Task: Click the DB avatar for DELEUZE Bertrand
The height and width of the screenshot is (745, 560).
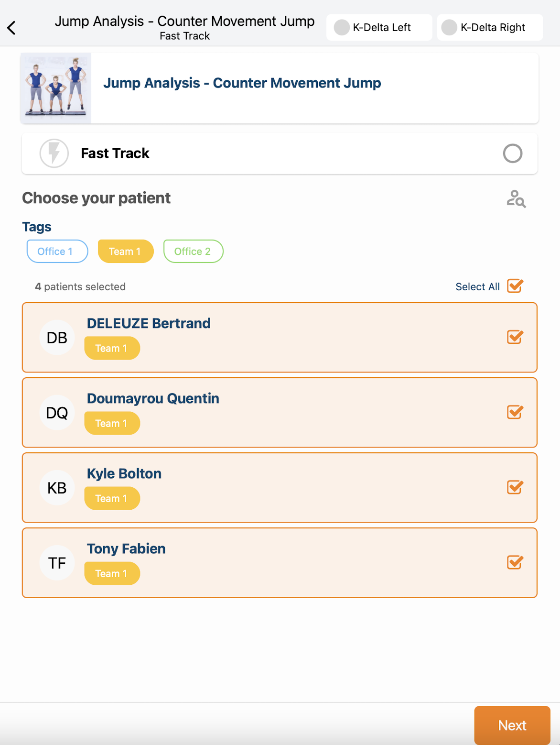Action: [x=57, y=338]
